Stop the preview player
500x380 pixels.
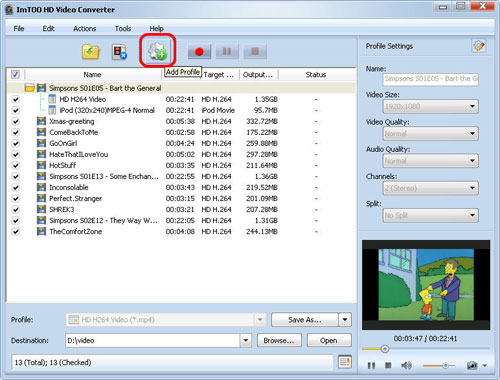388,365
